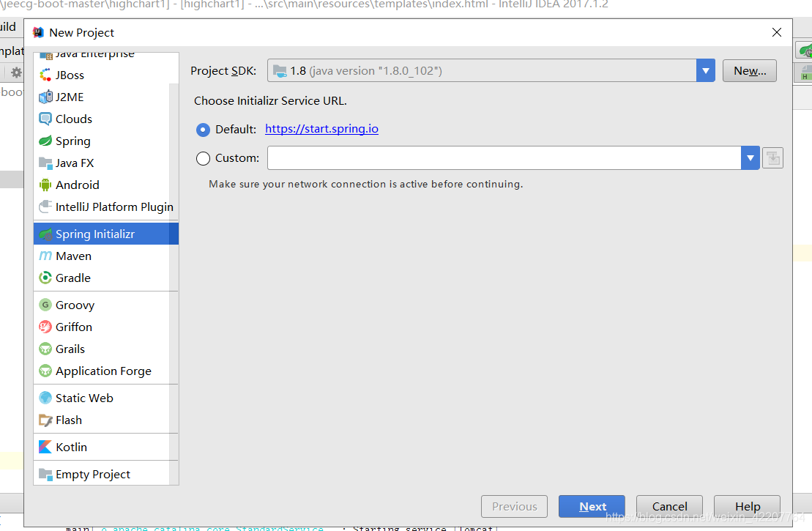This screenshot has width=812, height=531.
Task: Select JBoss text in project list
Action: click(x=70, y=75)
